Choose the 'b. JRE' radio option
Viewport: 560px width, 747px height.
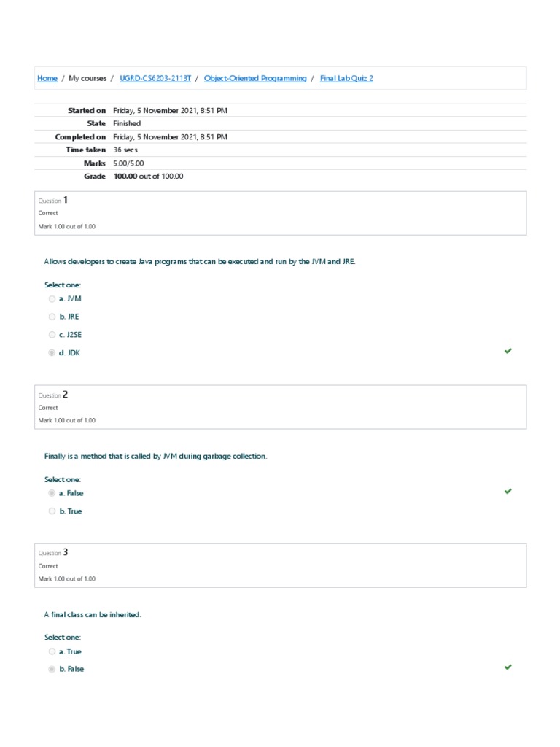click(x=52, y=317)
